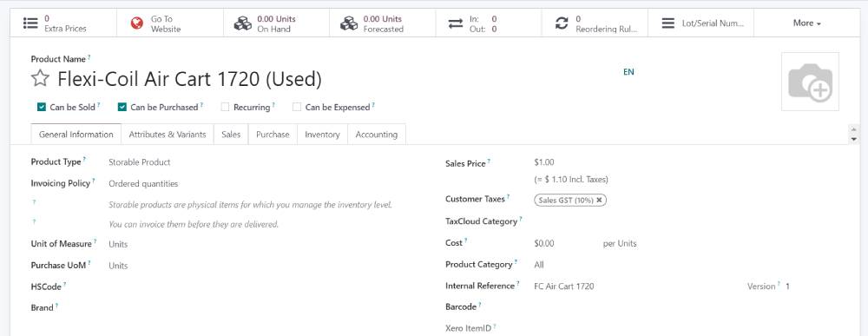Open Reordering Rules refresh icon
The width and height of the screenshot is (868, 336).
click(562, 23)
